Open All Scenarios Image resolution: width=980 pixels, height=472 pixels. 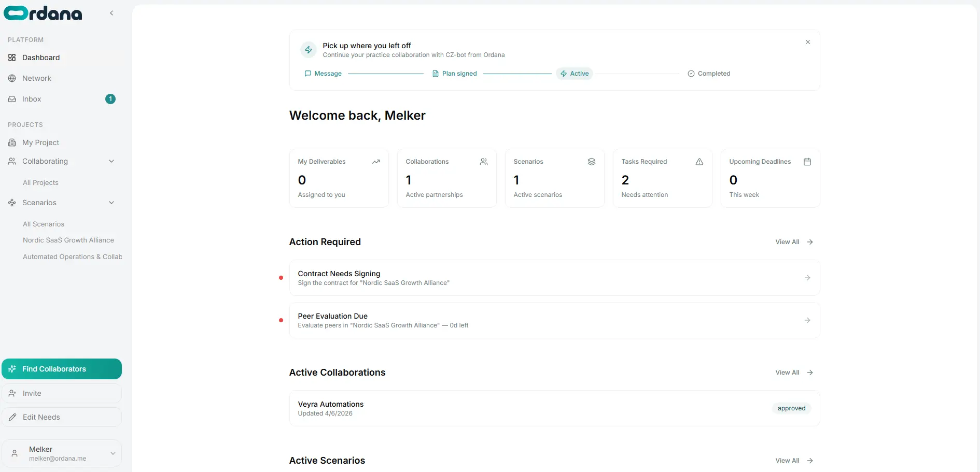point(44,224)
